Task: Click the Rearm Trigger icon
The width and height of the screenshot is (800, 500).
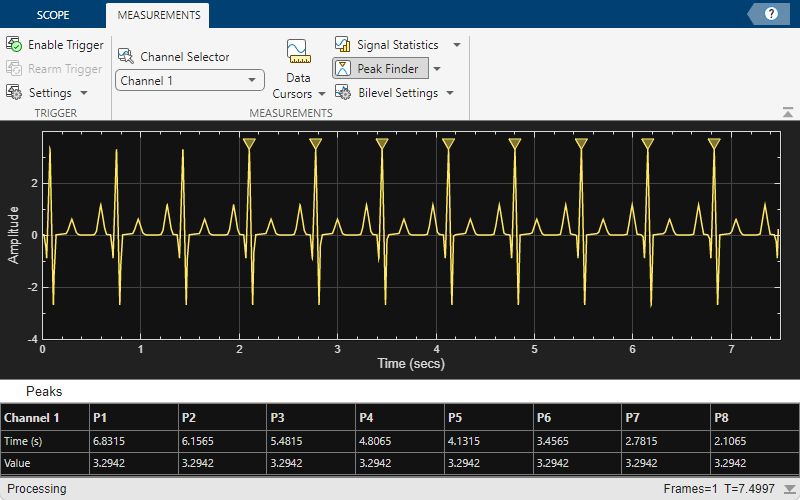Action: [x=14, y=69]
